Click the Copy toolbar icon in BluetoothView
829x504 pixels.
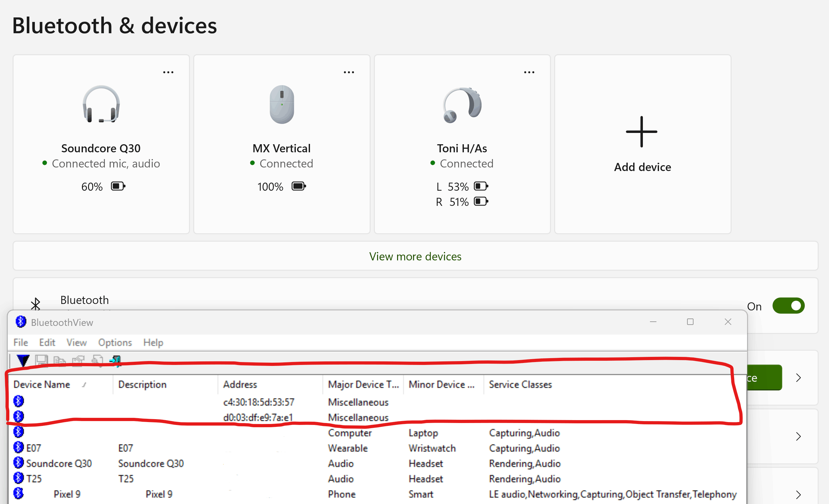coord(60,360)
